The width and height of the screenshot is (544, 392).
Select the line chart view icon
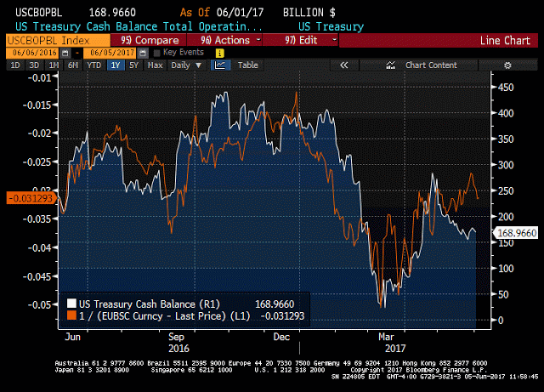tap(220, 65)
